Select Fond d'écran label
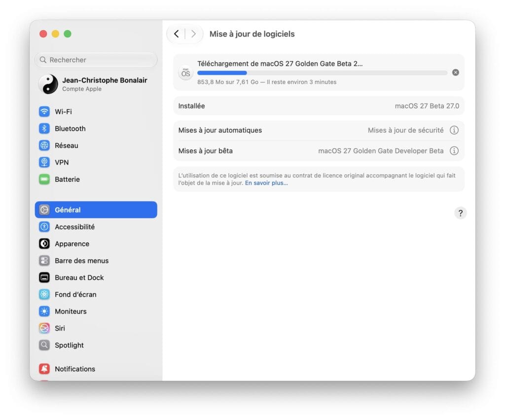The width and height of the screenshot is (505, 420). [75, 295]
